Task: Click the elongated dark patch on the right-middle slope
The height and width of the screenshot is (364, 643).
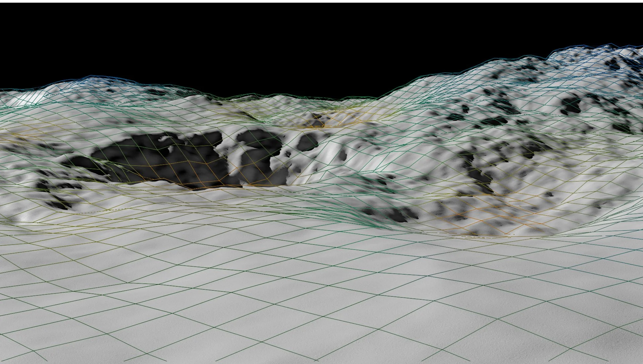Action: pyautogui.click(x=477, y=174)
